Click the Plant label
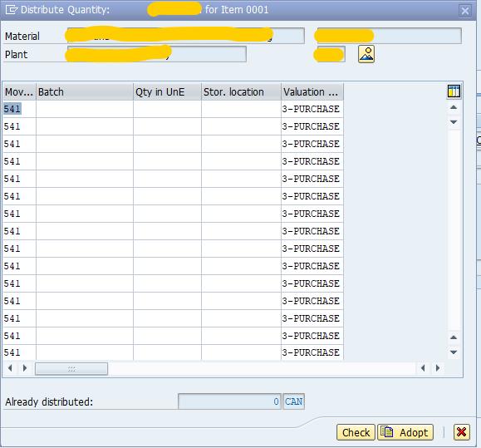481x448 pixels. (x=17, y=54)
